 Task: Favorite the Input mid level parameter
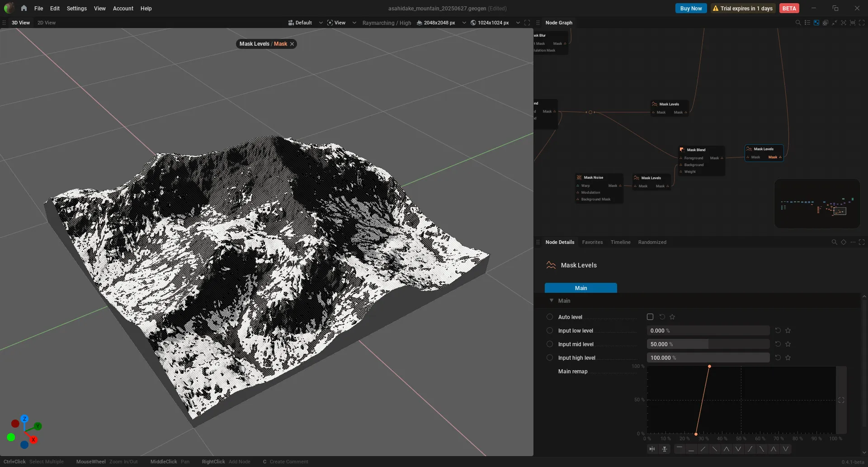point(788,344)
